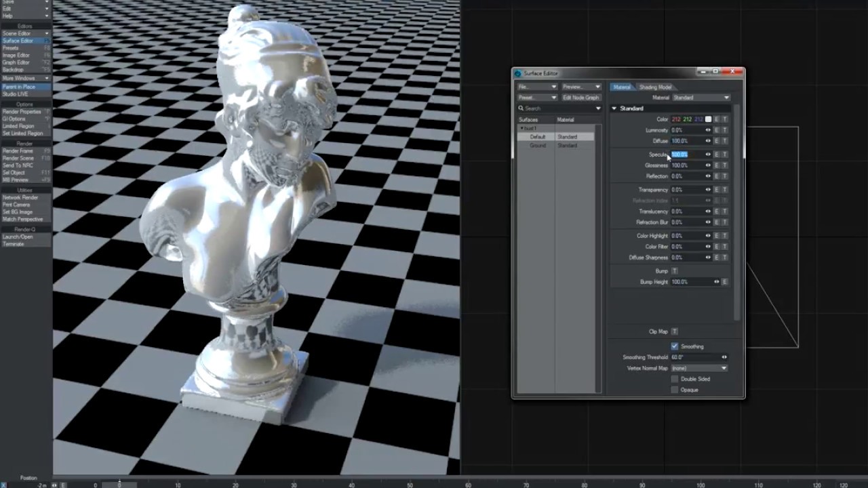The image size is (868, 488).
Task: Open the Clip Map texture T button
Action: [675, 332]
